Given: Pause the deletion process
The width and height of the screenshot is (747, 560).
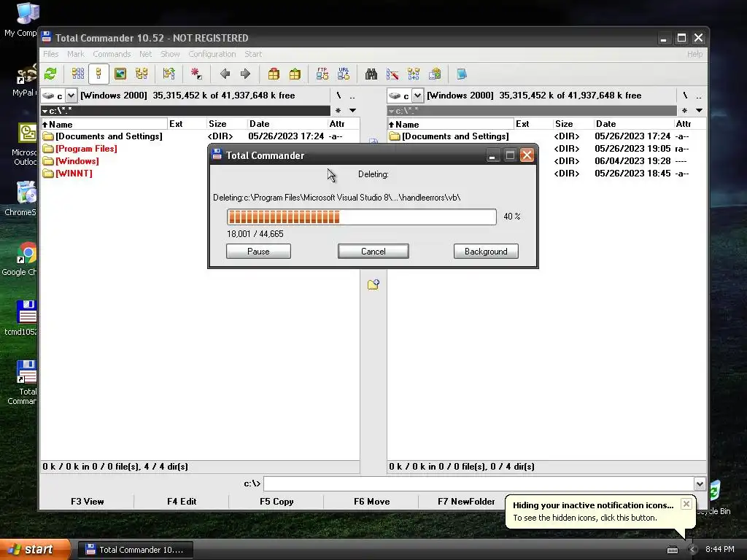Looking at the screenshot, I should point(258,252).
